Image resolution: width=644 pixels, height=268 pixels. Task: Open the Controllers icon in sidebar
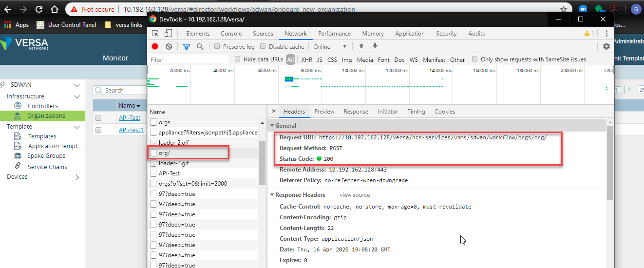18,106
